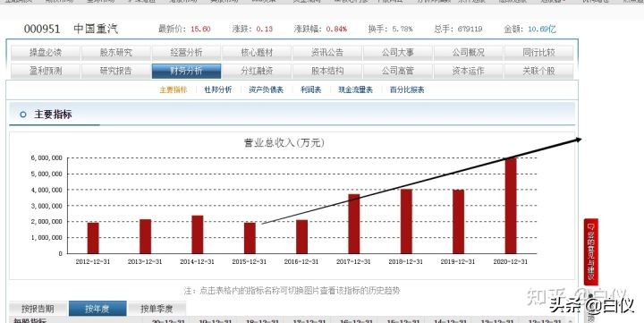Switch to the 资本运作 tab
Screen dimensions: 644x323
coord(468,71)
